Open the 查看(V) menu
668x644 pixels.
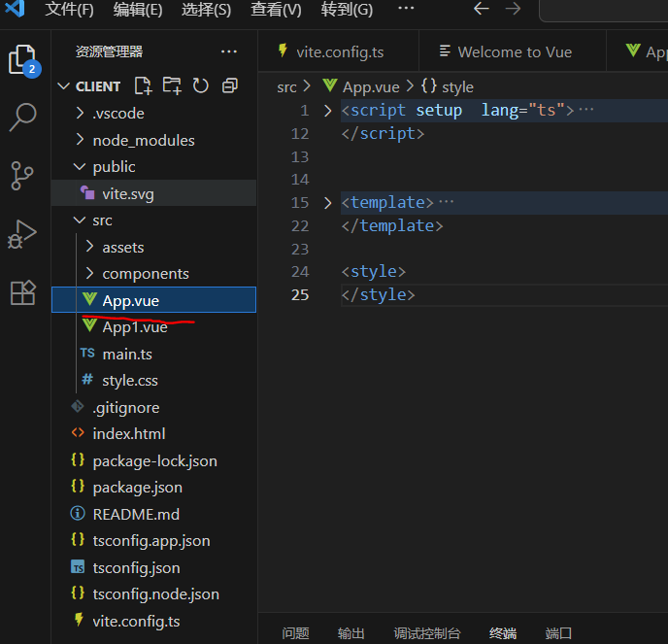point(276,9)
